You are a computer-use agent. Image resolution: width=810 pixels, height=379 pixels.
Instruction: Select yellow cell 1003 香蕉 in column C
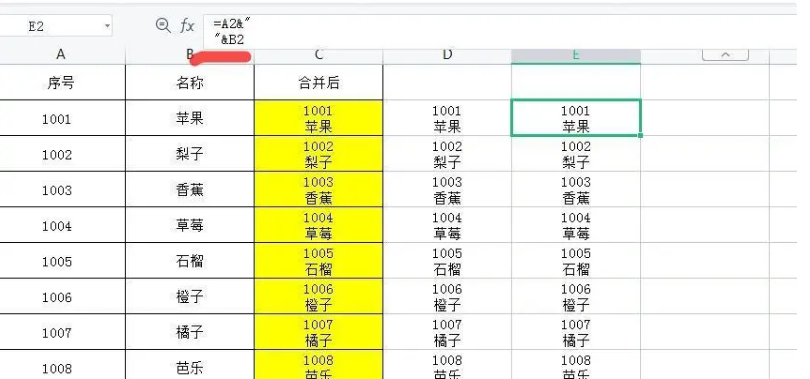(319, 190)
